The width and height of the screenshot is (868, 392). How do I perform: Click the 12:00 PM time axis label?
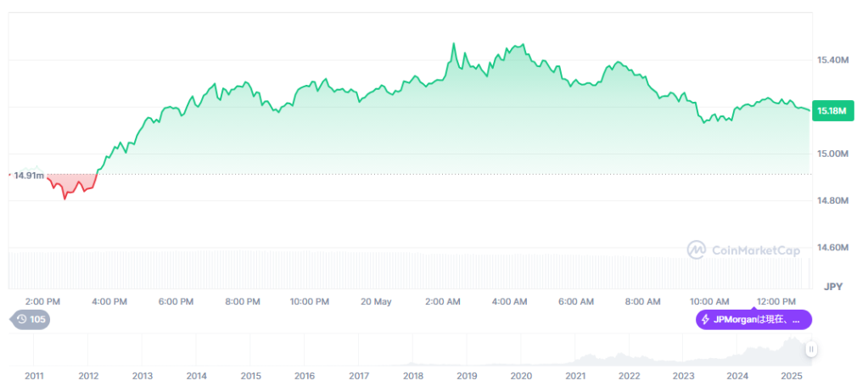click(776, 302)
